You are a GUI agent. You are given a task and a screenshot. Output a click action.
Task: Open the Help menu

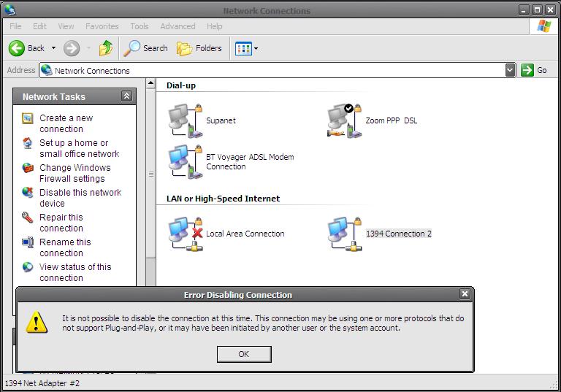point(214,26)
